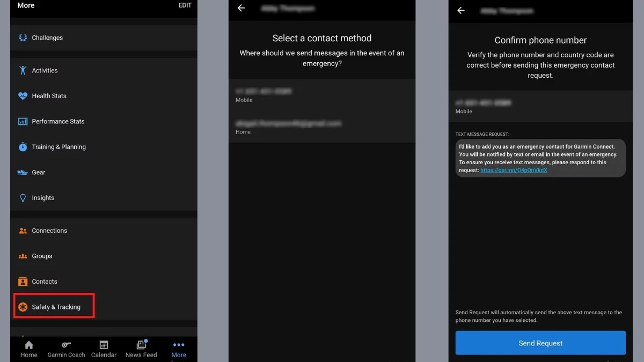Screen dimensions: 644x362
Task: Open Challenges via its laurel icon
Action: coord(23,38)
